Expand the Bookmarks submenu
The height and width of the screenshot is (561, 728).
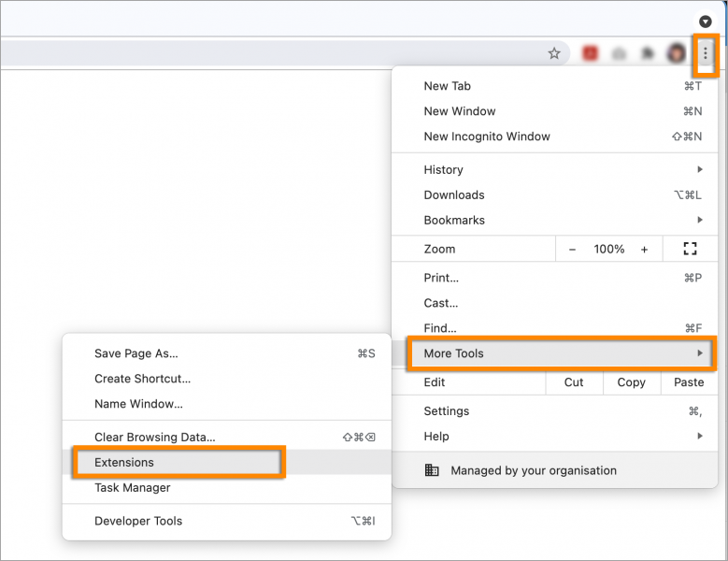coord(555,220)
